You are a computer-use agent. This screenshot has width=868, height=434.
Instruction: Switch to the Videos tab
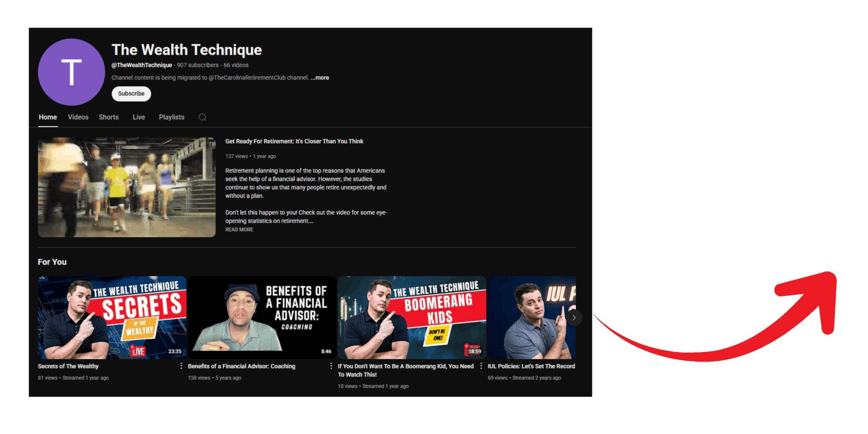[78, 117]
